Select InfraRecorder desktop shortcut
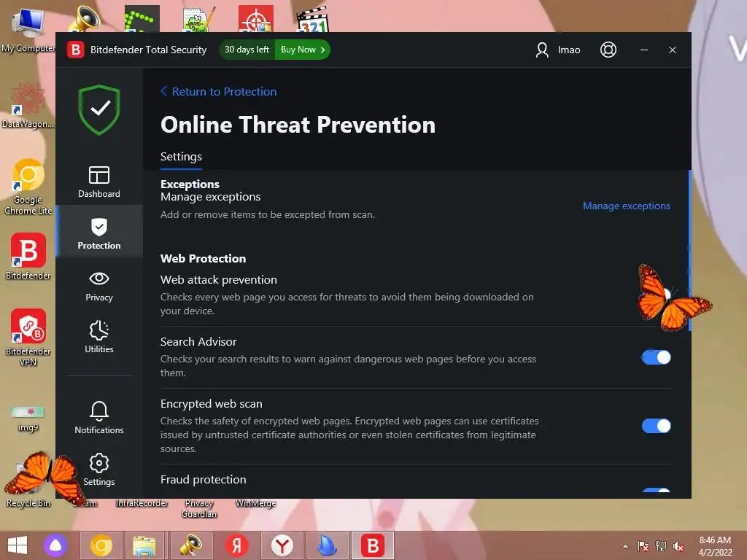Screen dimensions: 747x560 click(142, 503)
